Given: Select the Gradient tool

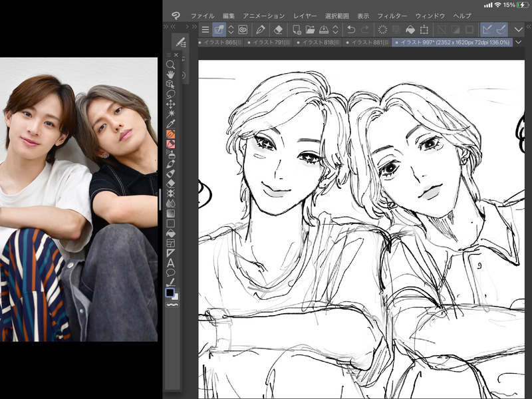Looking at the screenshot, I should click(x=171, y=213).
